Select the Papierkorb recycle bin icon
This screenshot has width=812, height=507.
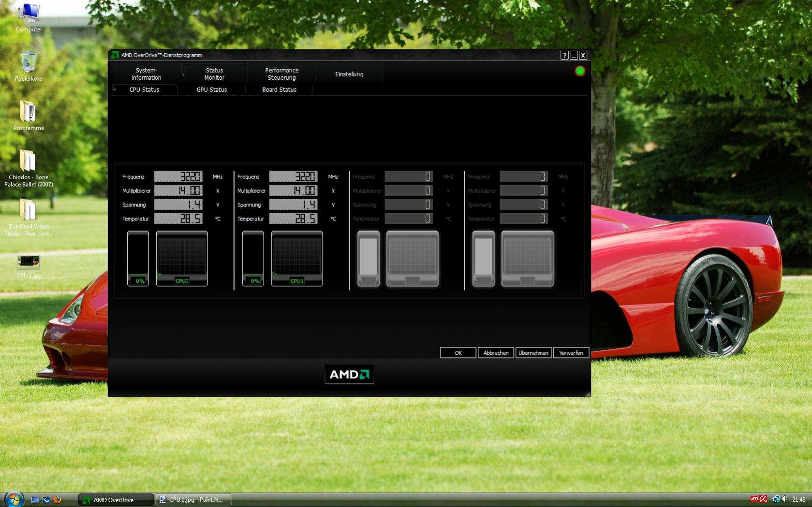29,67
